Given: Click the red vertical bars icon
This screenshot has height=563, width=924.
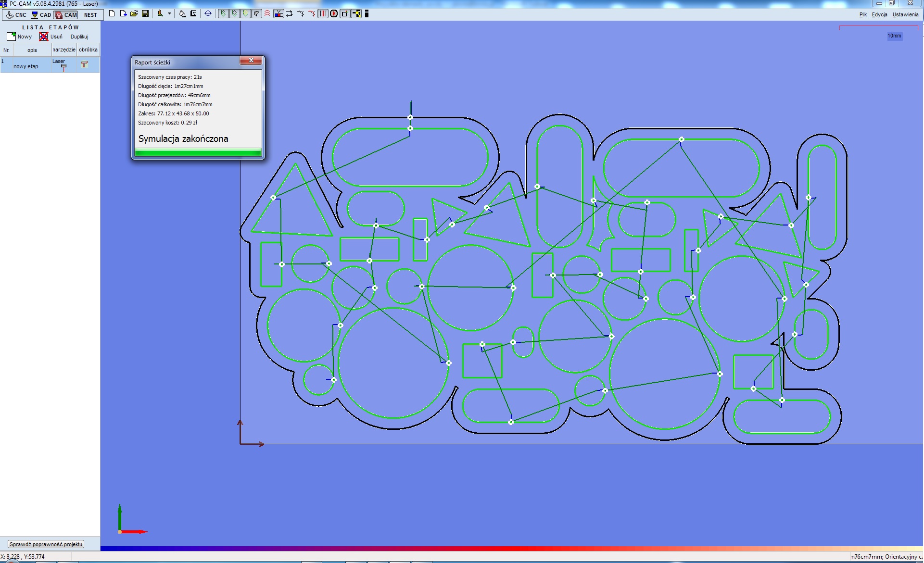Looking at the screenshot, I should click(323, 14).
